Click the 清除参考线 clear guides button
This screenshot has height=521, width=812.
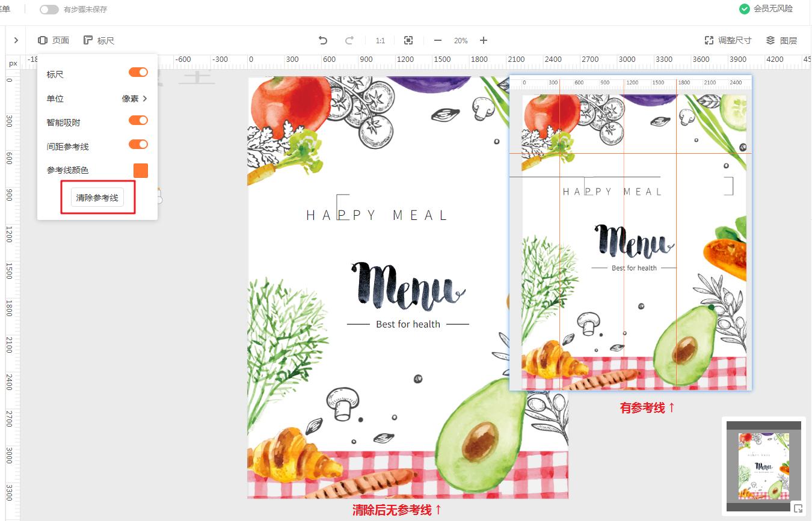[97, 198]
